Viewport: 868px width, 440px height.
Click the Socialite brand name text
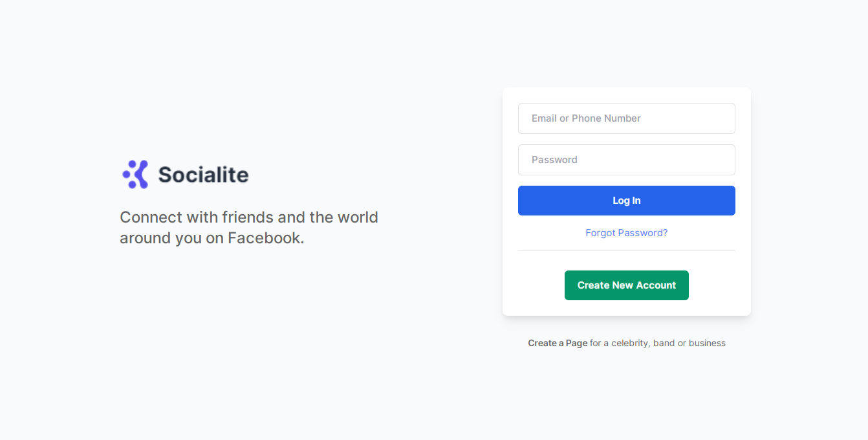(203, 175)
